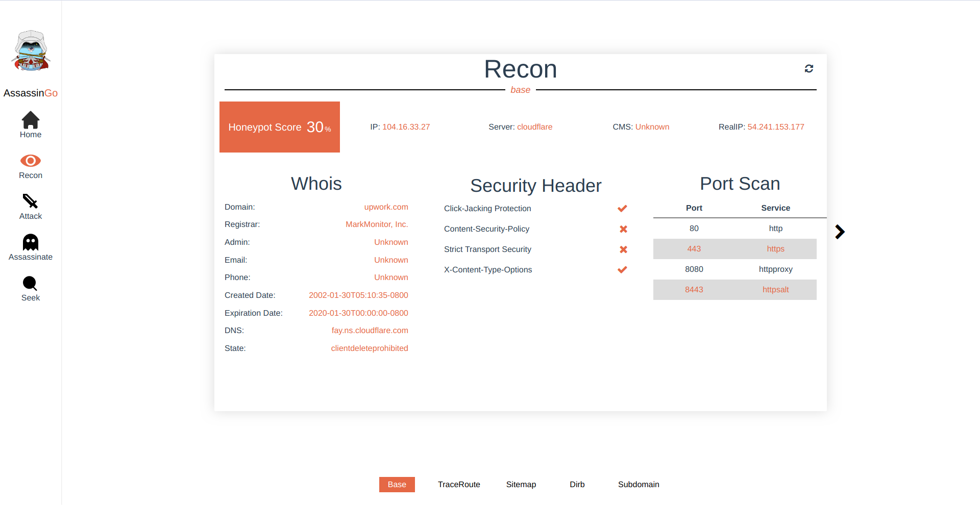
Task: Open the Home page icon
Action: click(x=31, y=120)
